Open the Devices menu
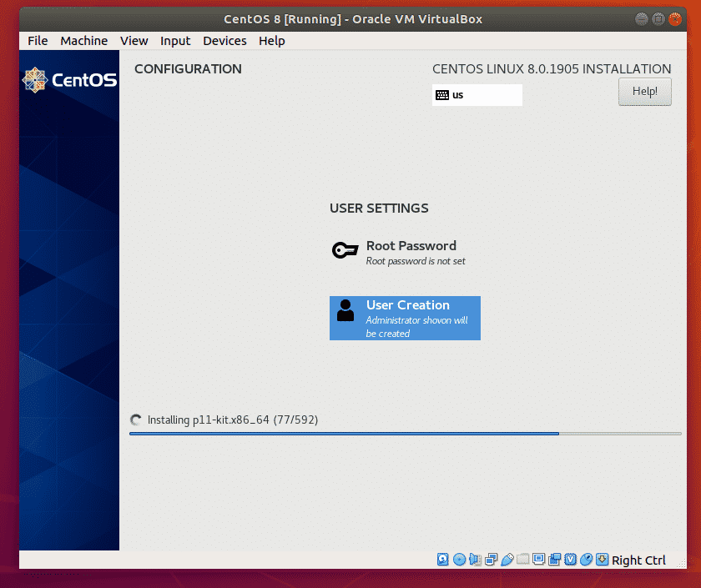 (x=224, y=41)
